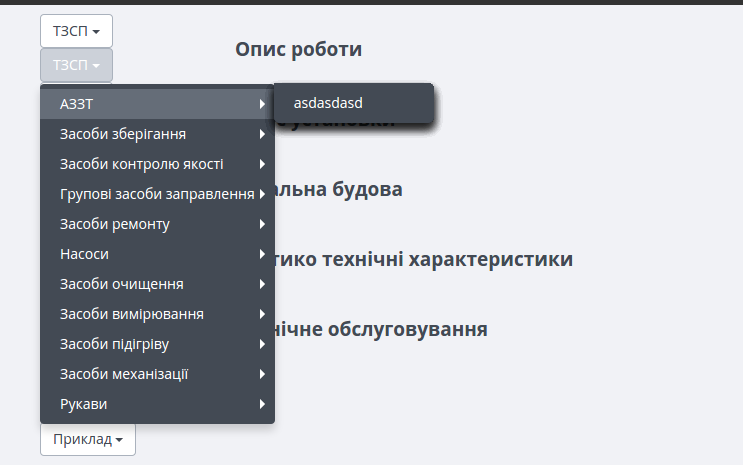
Task: Click the Опис роботи heading
Action: point(298,49)
